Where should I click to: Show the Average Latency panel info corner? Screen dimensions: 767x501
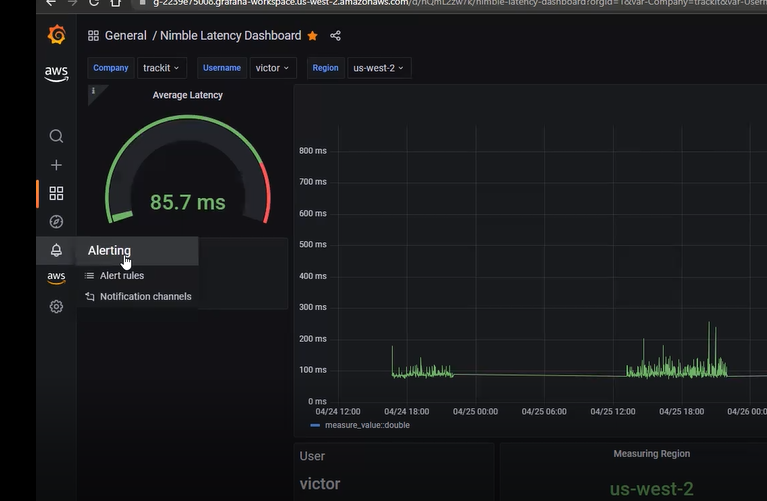(x=93, y=91)
